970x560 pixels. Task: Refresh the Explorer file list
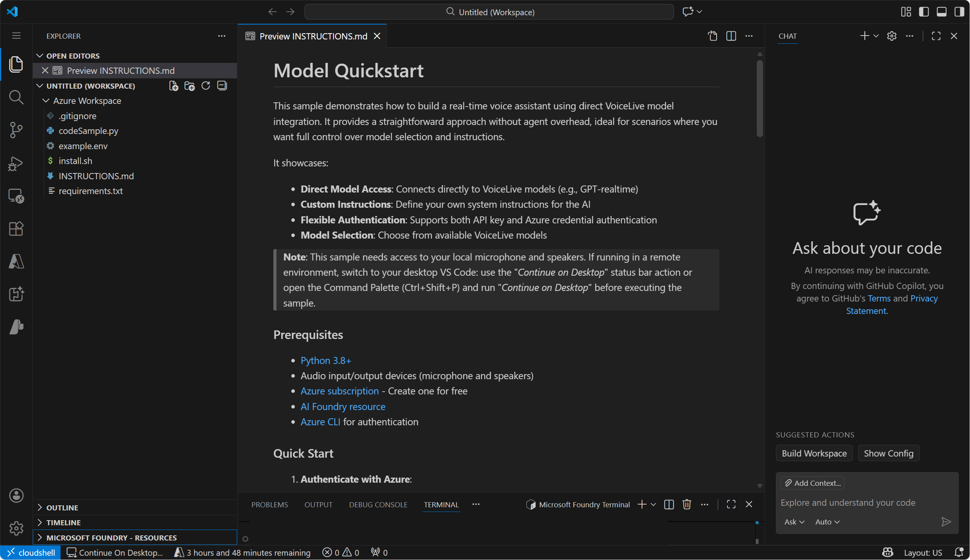tap(205, 86)
